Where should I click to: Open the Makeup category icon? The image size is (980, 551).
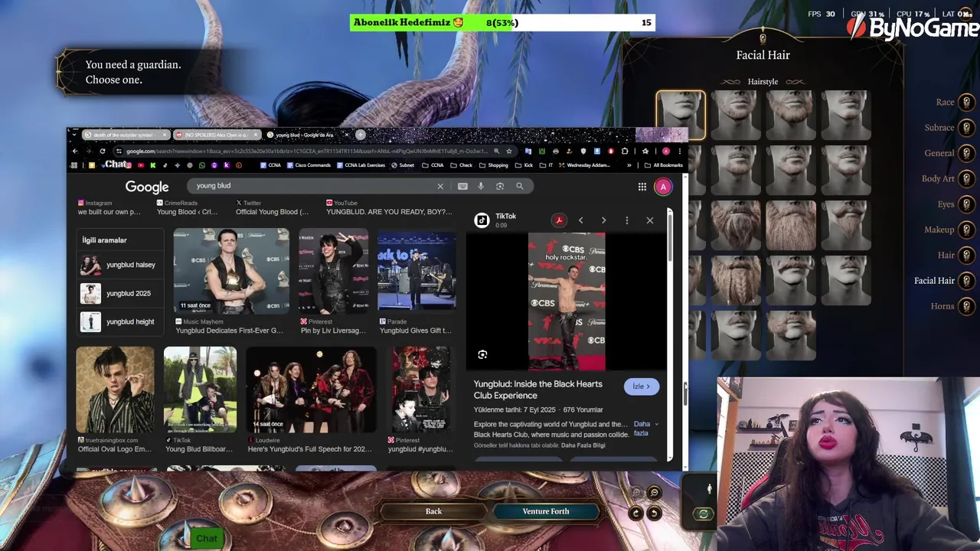point(966,230)
